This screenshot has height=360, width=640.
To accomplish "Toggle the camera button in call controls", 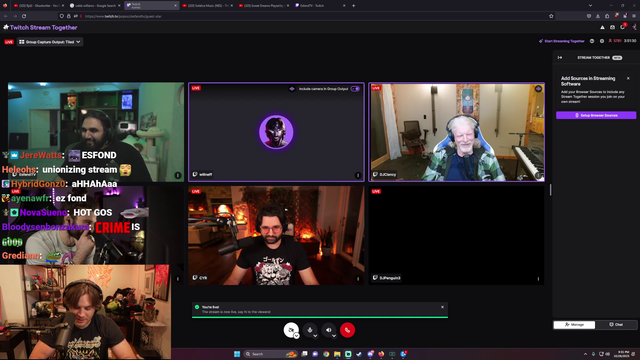I will pos(291,330).
